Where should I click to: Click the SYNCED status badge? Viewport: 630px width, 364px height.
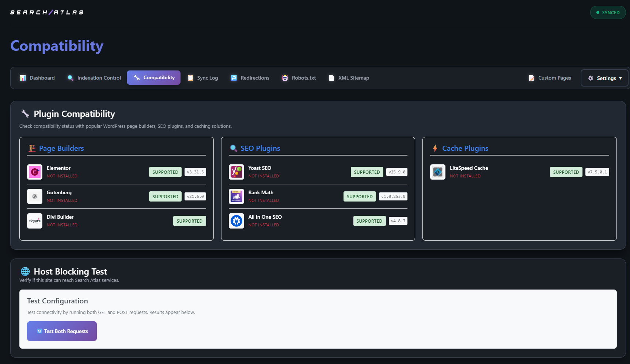(608, 12)
